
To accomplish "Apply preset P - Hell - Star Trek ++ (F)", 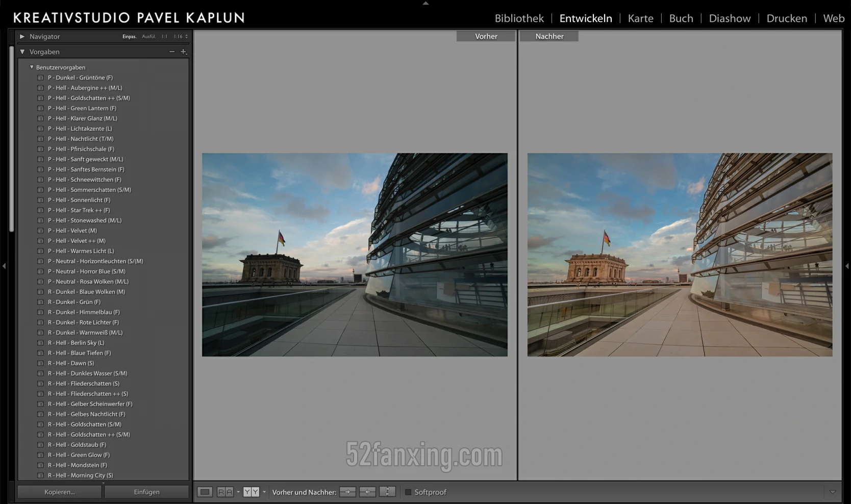I will coord(79,210).
